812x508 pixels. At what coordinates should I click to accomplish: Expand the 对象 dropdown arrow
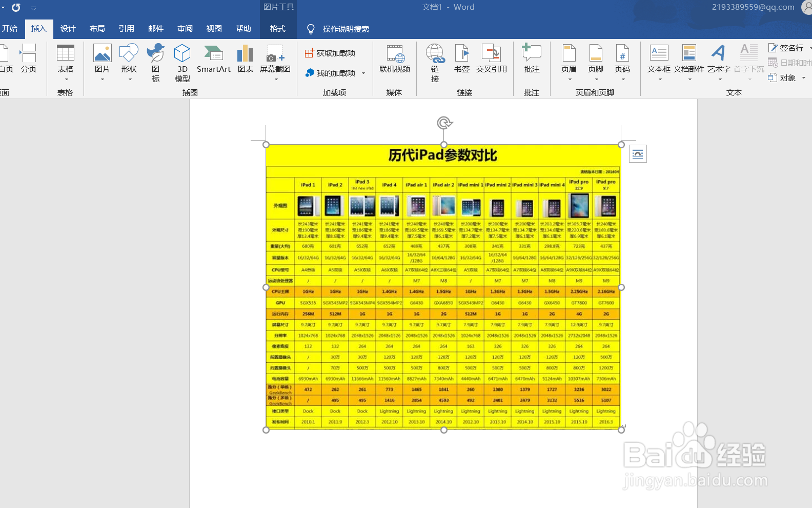click(x=803, y=78)
